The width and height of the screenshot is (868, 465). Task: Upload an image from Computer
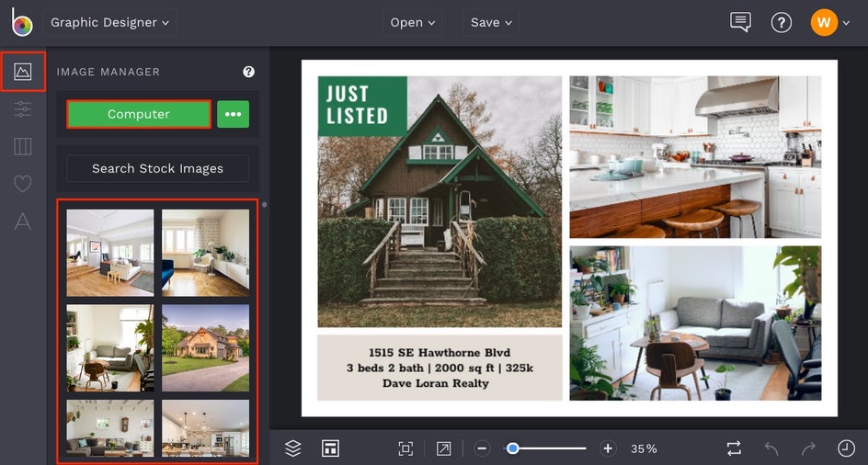point(139,114)
